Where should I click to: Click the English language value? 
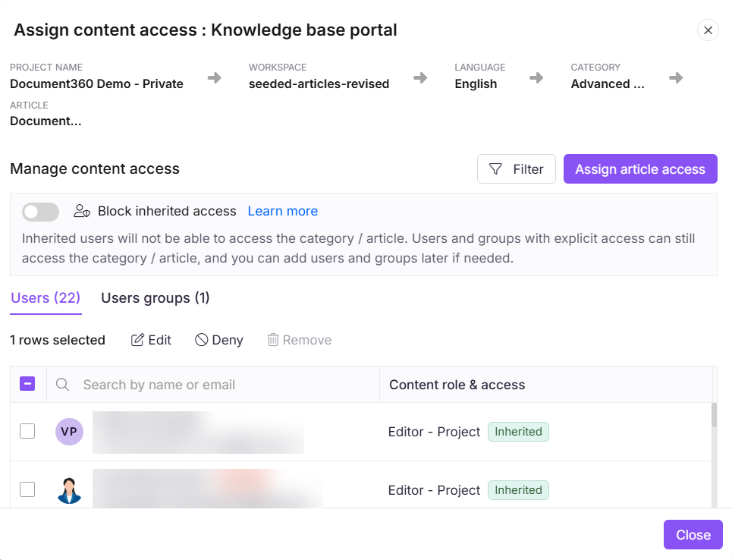(476, 84)
